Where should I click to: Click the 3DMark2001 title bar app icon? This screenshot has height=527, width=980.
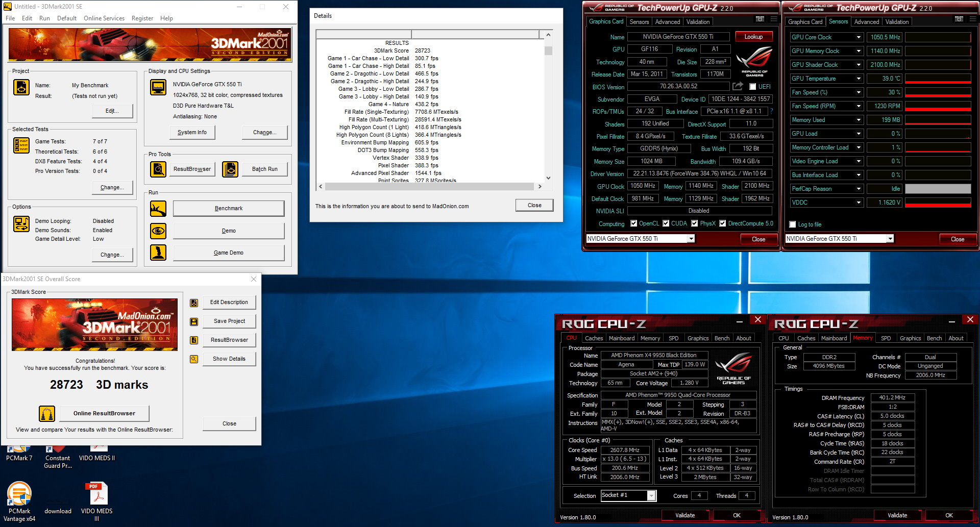pyautogui.click(x=7, y=7)
